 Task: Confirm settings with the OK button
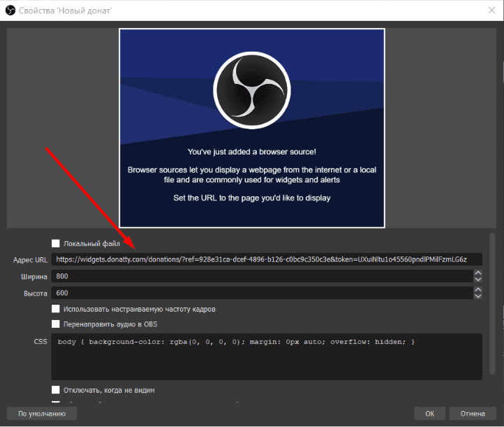click(430, 414)
